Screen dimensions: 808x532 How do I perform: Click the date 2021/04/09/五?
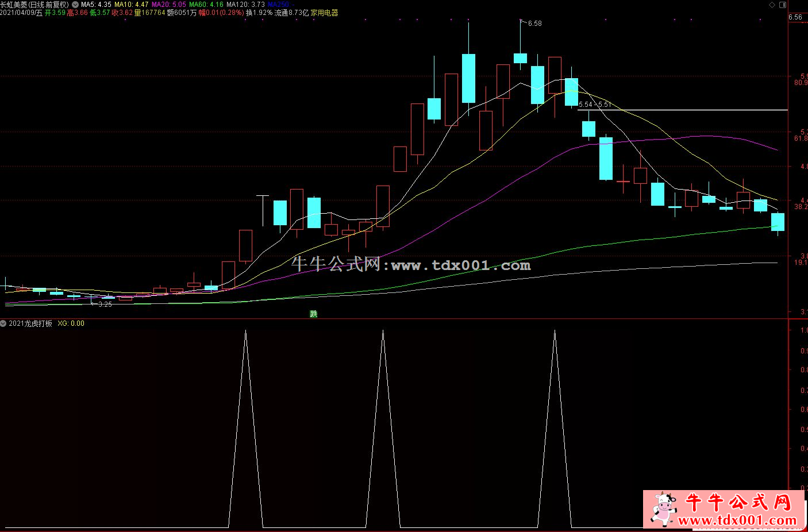click(x=21, y=13)
